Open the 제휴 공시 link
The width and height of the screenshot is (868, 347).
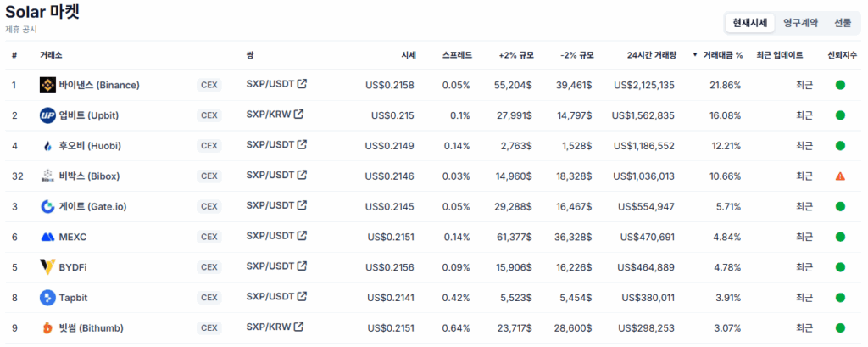pos(21,30)
